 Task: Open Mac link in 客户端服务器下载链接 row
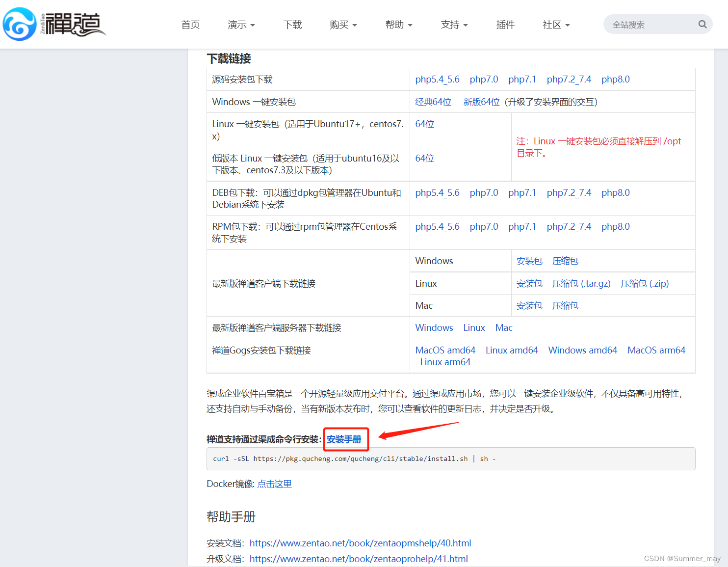(504, 328)
